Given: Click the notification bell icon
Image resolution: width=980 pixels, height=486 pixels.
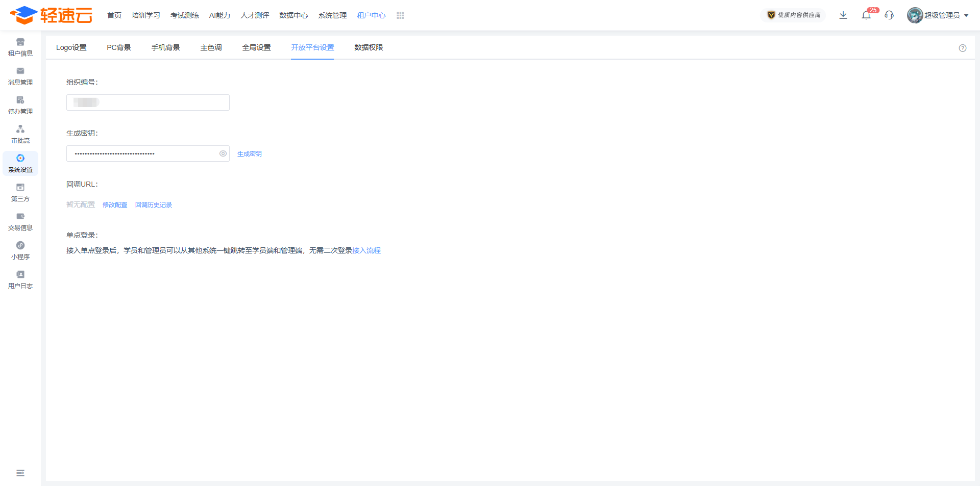Looking at the screenshot, I should (866, 15).
